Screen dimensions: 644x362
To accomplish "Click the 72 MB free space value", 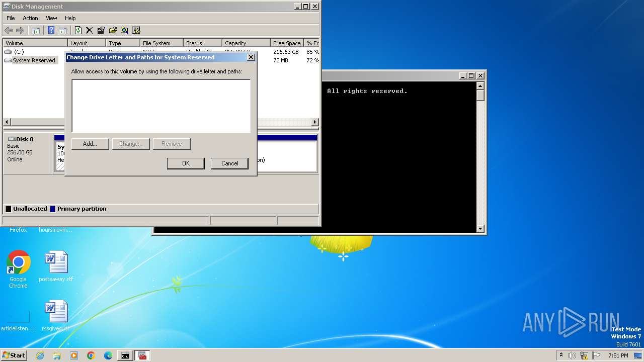I will tap(281, 60).
